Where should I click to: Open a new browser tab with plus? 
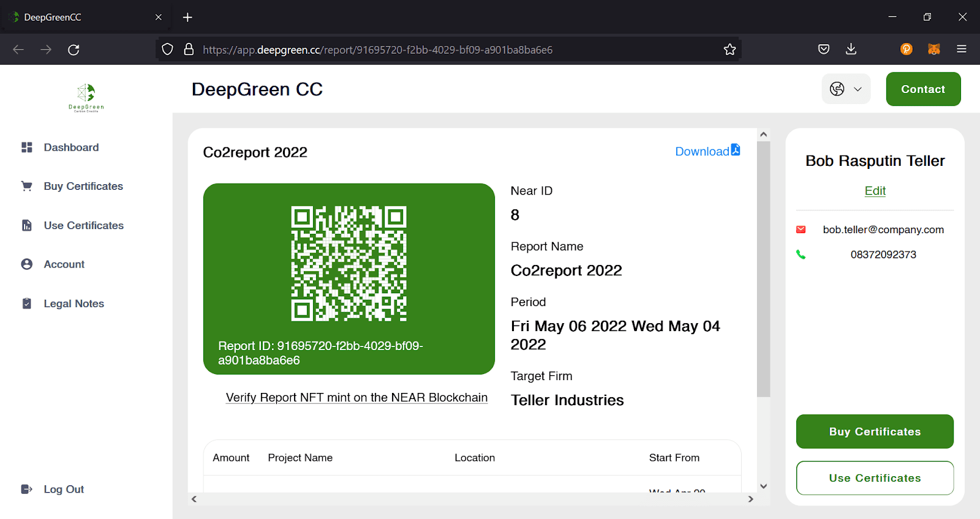[x=188, y=17]
